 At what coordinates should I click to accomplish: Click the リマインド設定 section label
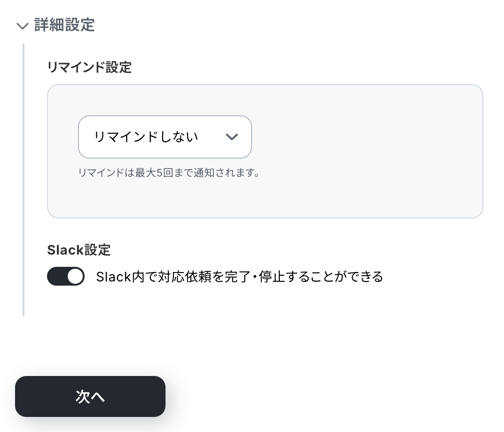89,67
